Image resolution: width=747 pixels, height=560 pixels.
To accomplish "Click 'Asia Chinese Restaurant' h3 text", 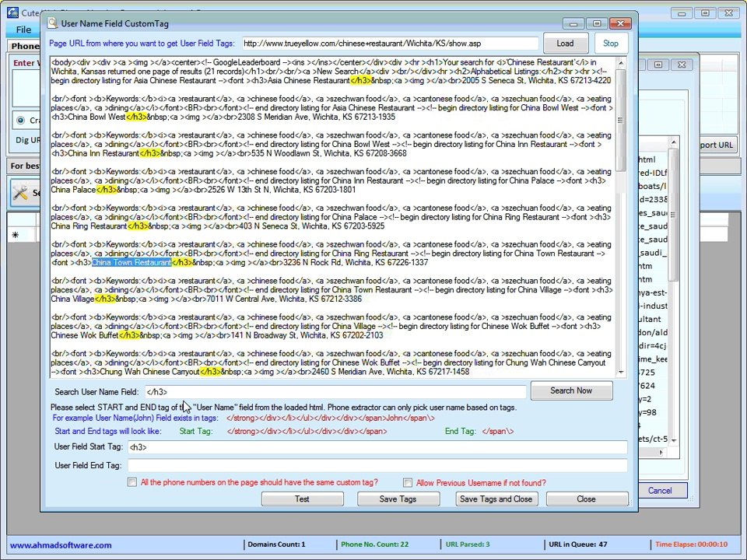I will 309,80.
